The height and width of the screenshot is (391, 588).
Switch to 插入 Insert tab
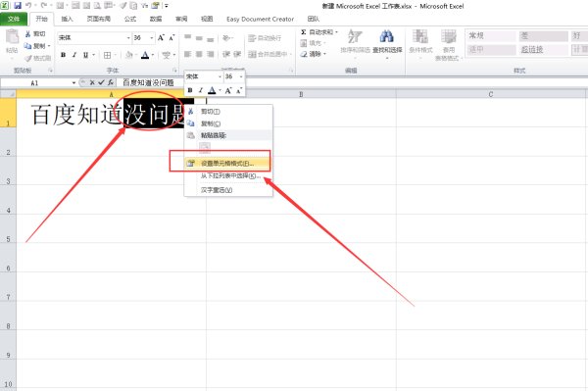(67, 19)
